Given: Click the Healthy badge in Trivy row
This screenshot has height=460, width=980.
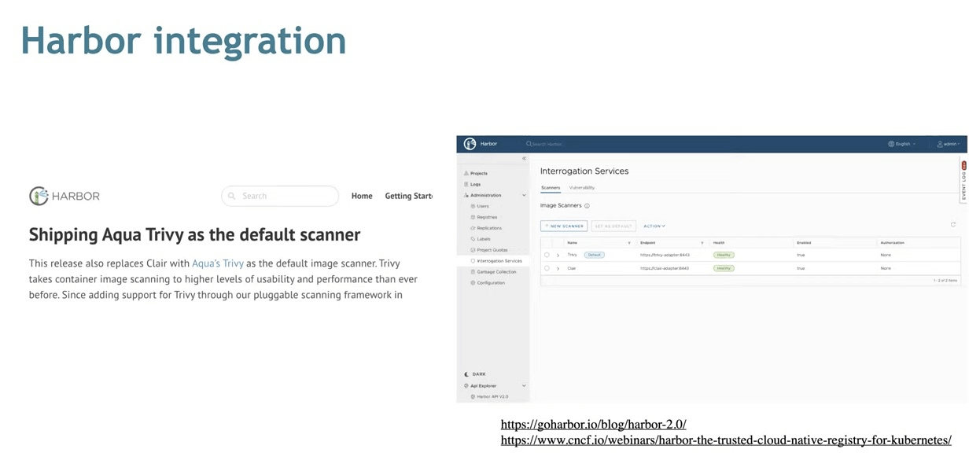Looking at the screenshot, I should click(724, 255).
